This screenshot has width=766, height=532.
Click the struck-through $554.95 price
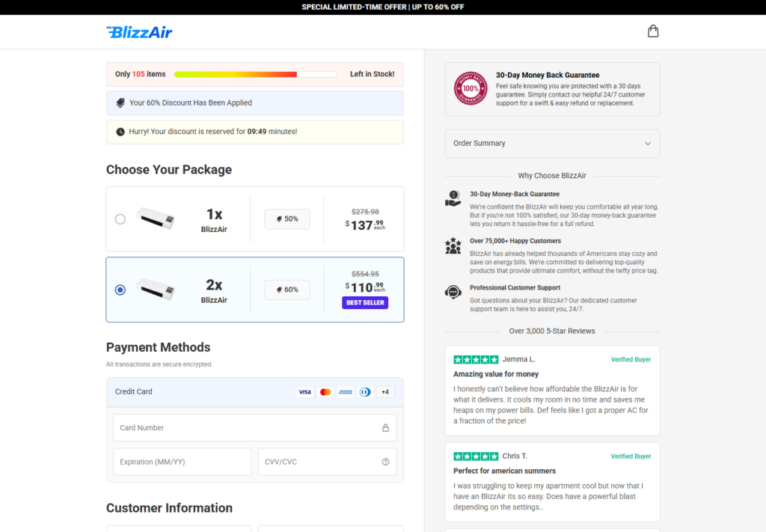click(365, 274)
